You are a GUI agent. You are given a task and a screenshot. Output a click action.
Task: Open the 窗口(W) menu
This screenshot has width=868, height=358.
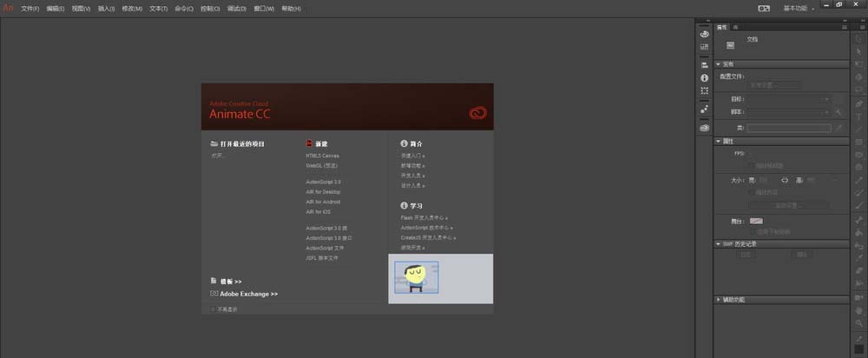[x=264, y=9]
